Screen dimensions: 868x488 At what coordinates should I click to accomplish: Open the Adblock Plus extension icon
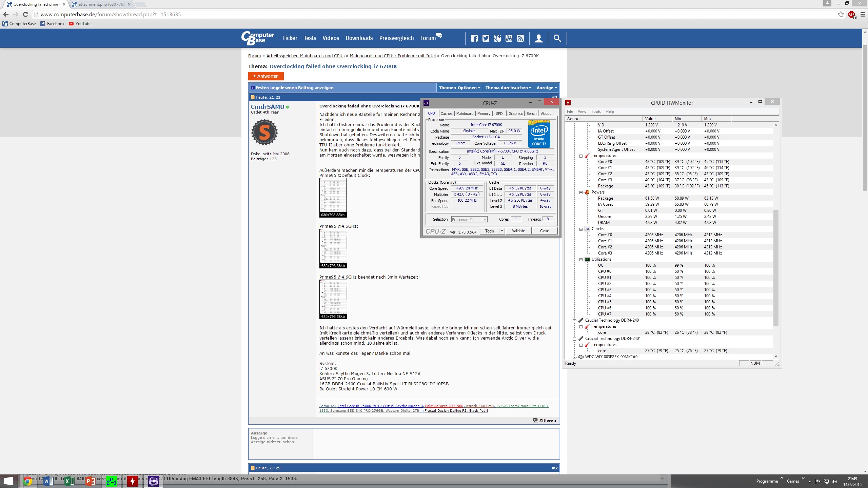pos(851,15)
